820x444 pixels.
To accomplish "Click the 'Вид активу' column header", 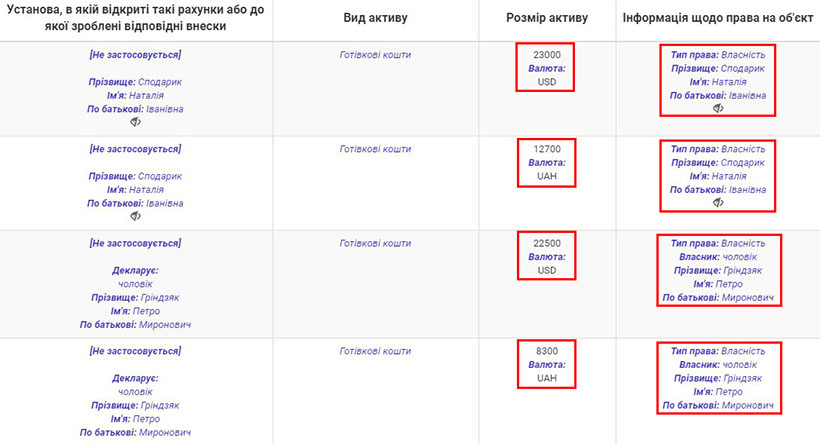I will tap(375, 19).
